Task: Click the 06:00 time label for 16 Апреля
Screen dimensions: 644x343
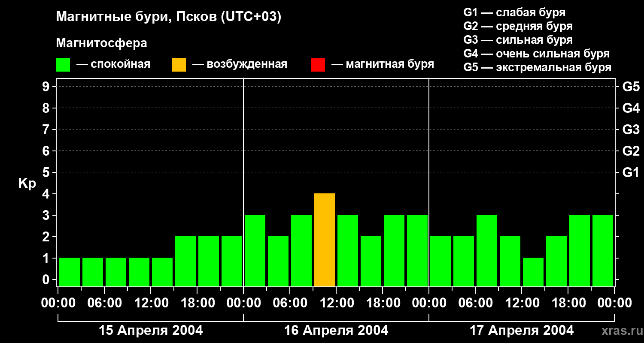Action: (290, 303)
